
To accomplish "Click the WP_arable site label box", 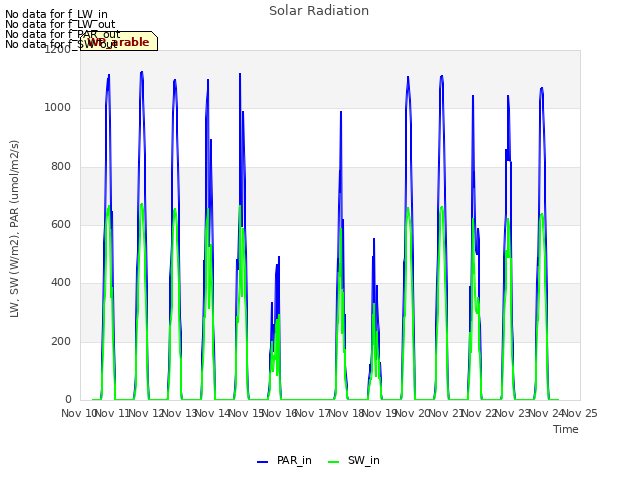I will pyautogui.click(x=119, y=41).
